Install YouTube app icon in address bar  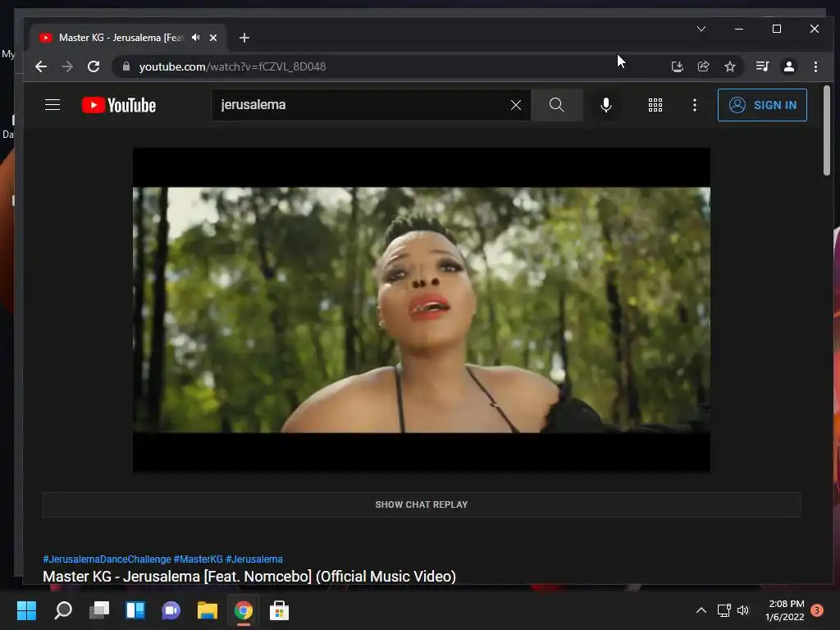(677, 66)
